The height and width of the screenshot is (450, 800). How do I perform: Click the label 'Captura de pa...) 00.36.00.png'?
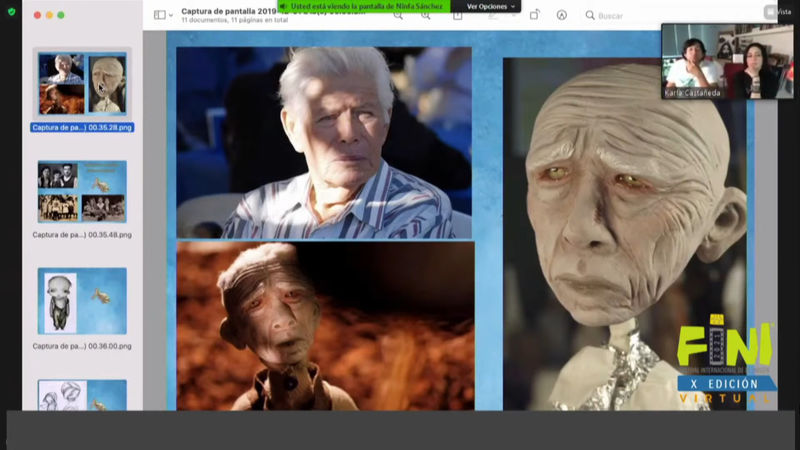pyautogui.click(x=82, y=346)
